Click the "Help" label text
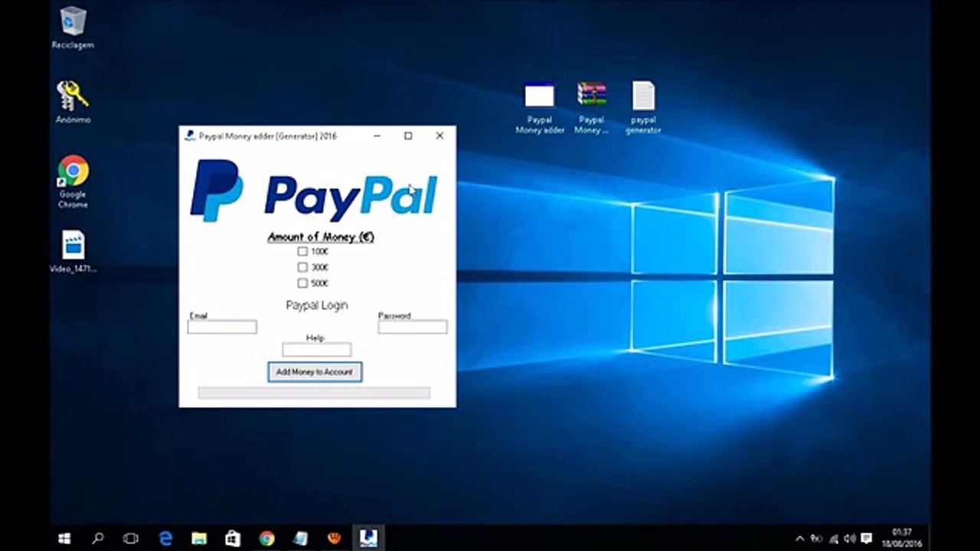This screenshot has width=980, height=551. tap(315, 338)
